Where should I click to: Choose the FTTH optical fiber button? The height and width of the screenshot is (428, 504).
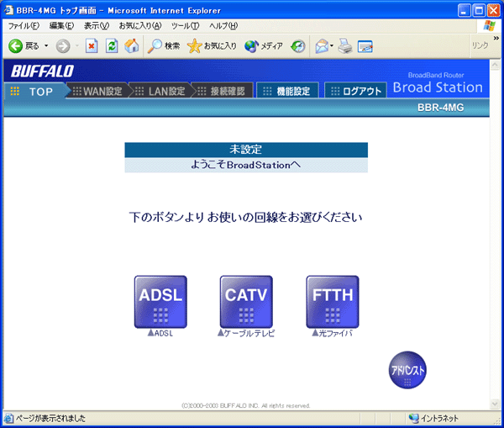[x=332, y=301]
